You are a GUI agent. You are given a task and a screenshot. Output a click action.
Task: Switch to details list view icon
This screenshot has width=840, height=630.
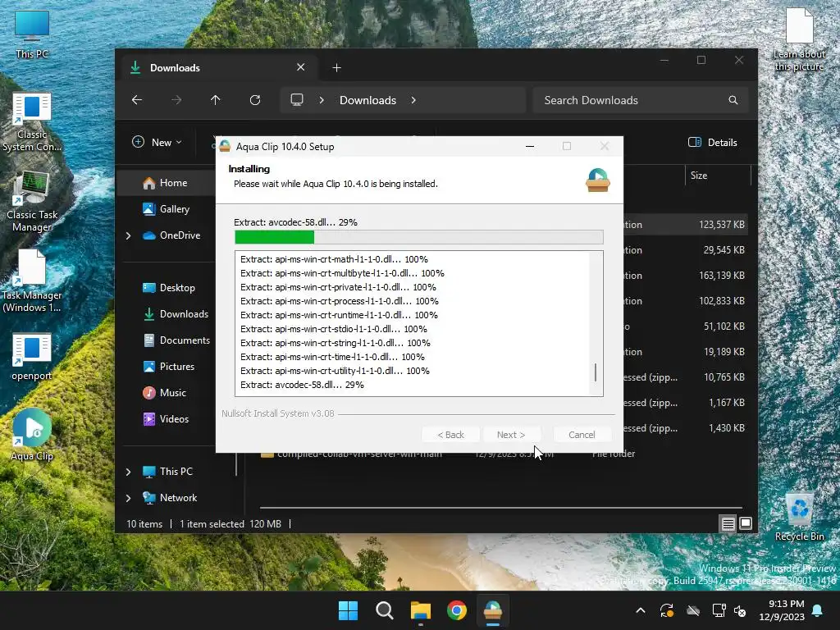click(x=728, y=523)
